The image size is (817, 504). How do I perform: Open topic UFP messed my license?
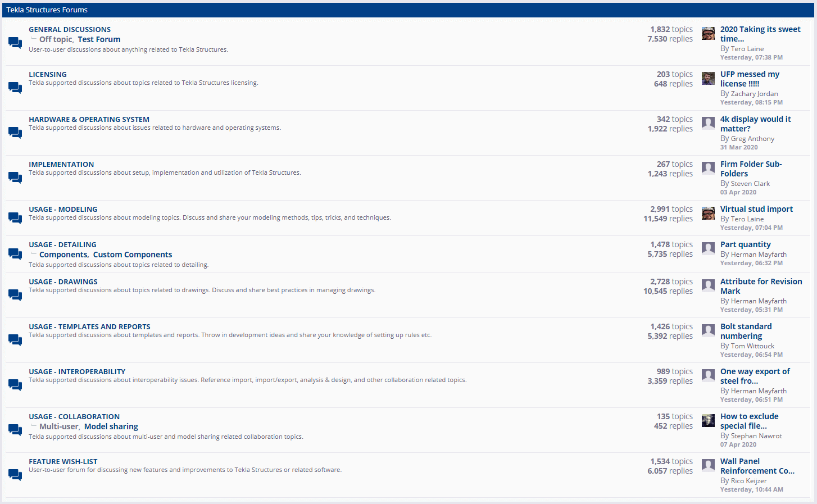(x=750, y=79)
